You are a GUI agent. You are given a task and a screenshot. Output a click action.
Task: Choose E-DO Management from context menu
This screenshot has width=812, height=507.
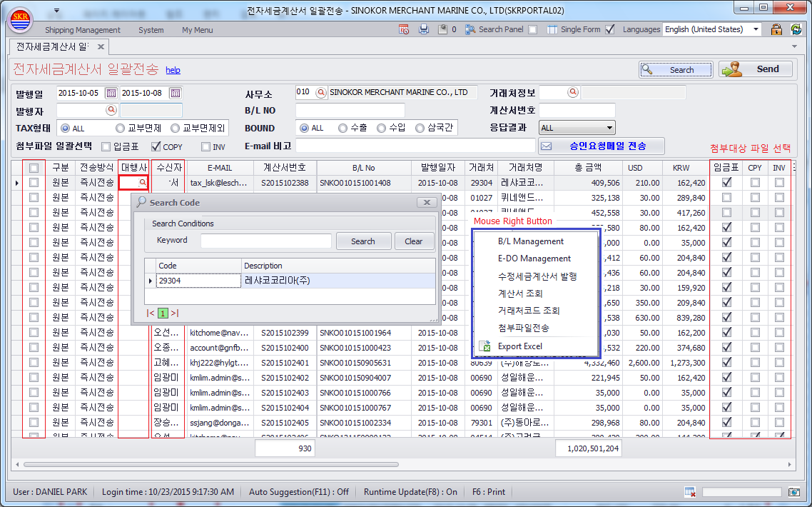point(534,258)
